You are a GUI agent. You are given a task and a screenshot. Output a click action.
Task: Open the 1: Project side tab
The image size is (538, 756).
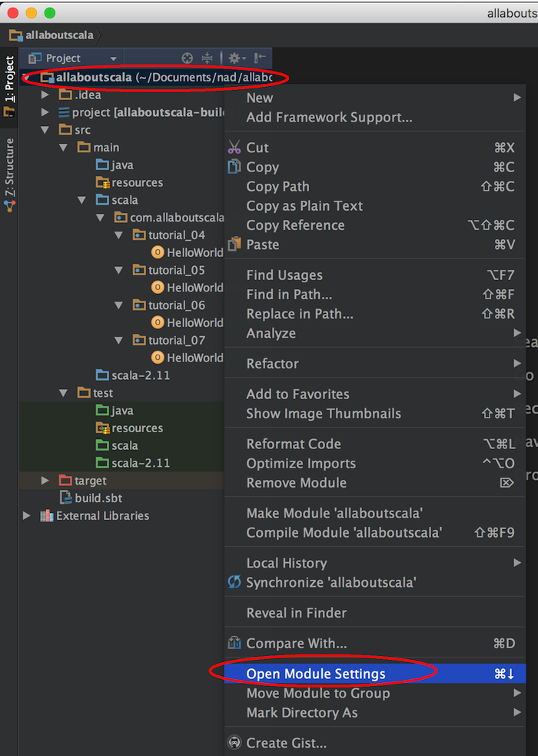9,87
